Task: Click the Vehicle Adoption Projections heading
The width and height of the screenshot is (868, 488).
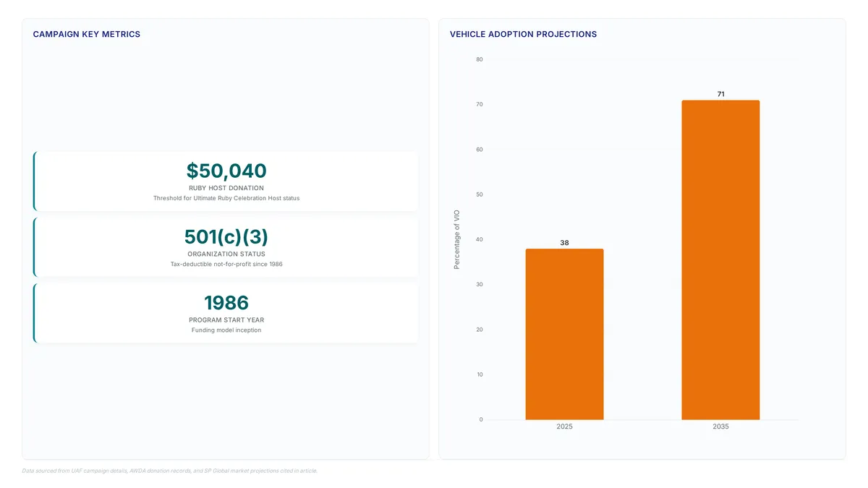Action: (523, 35)
